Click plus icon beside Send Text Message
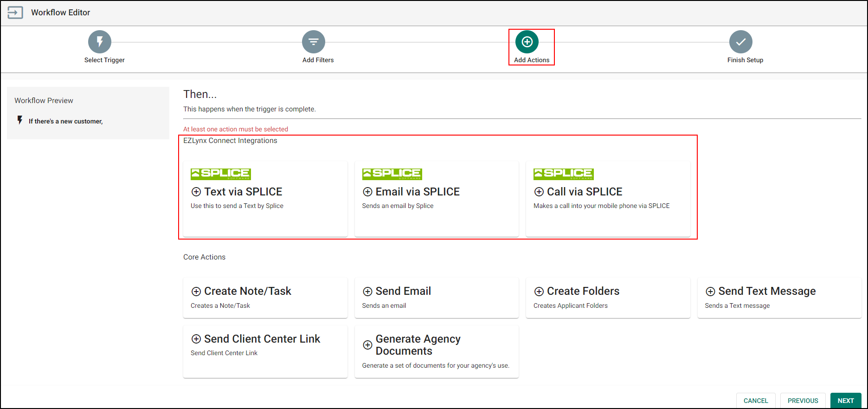The height and width of the screenshot is (409, 868). 710,292
